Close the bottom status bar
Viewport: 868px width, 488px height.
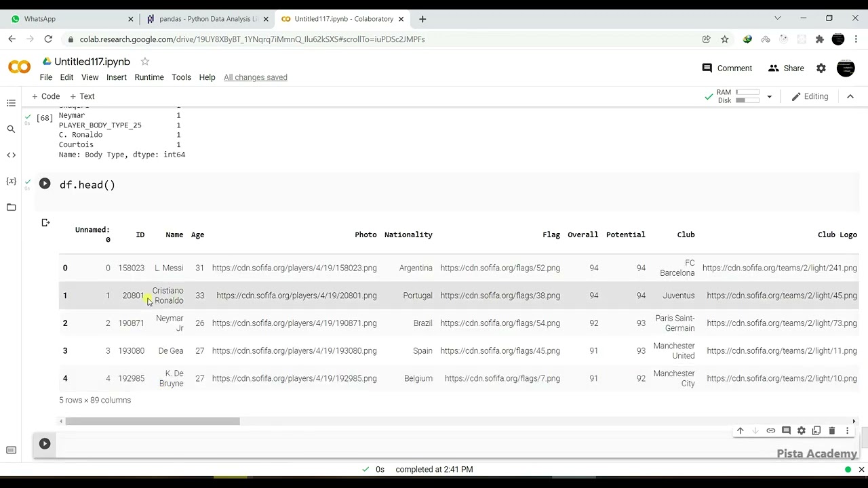862,469
